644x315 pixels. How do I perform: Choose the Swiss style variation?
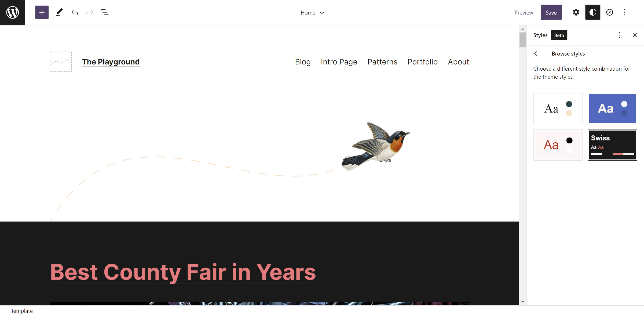612,145
